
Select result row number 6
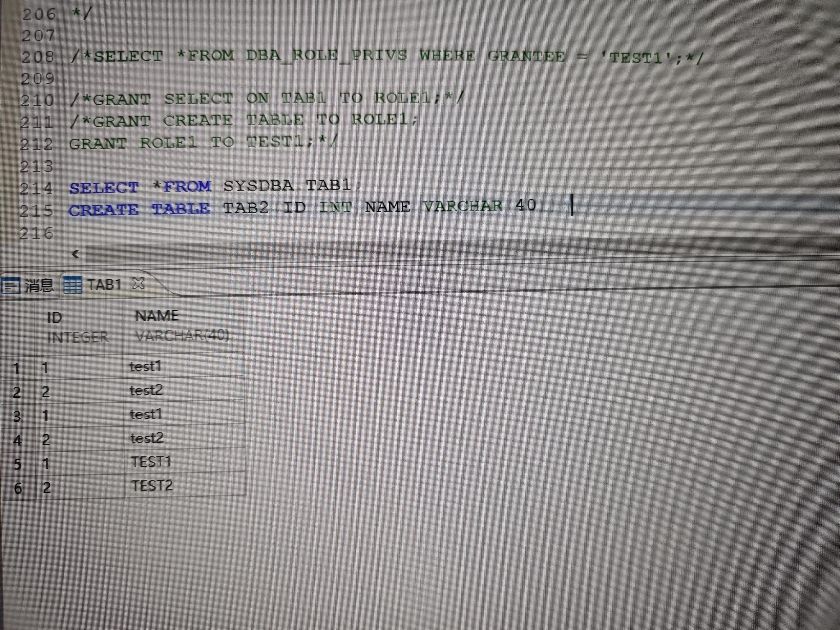click(18, 488)
